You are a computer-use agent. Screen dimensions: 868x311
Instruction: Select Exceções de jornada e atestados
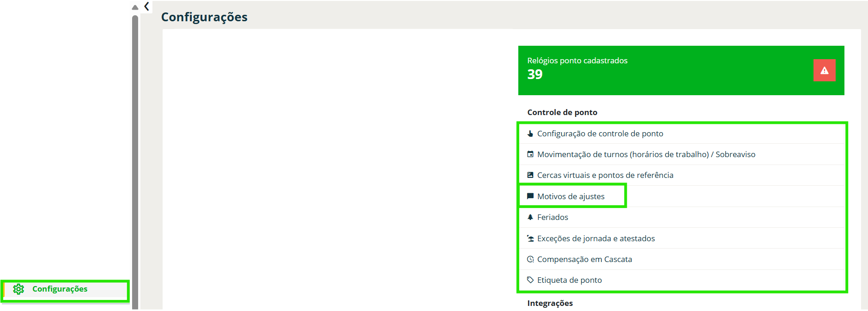[x=596, y=238]
